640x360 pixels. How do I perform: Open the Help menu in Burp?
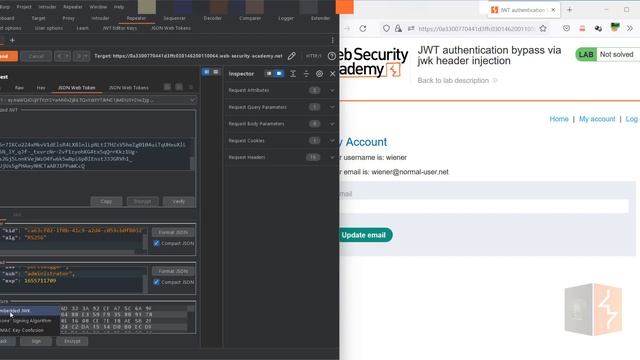tap(119, 7)
